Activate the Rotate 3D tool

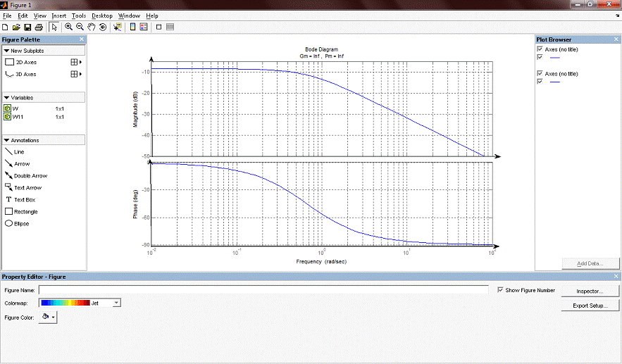pos(102,27)
